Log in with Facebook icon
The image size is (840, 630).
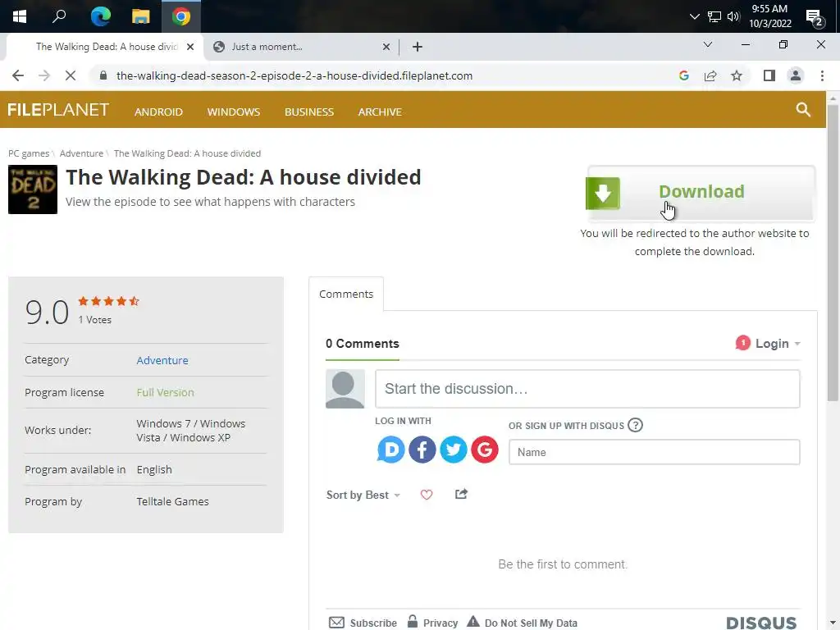[x=422, y=450]
